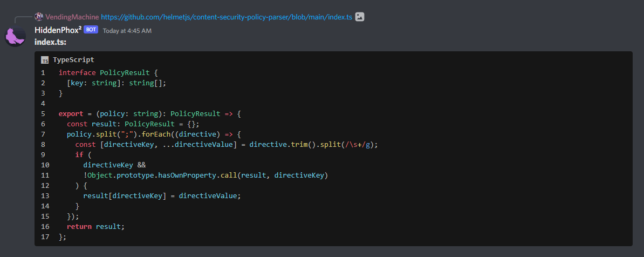Open VendingMachine username in reply preview
This screenshot has width=644, height=257.
click(x=72, y=17)
